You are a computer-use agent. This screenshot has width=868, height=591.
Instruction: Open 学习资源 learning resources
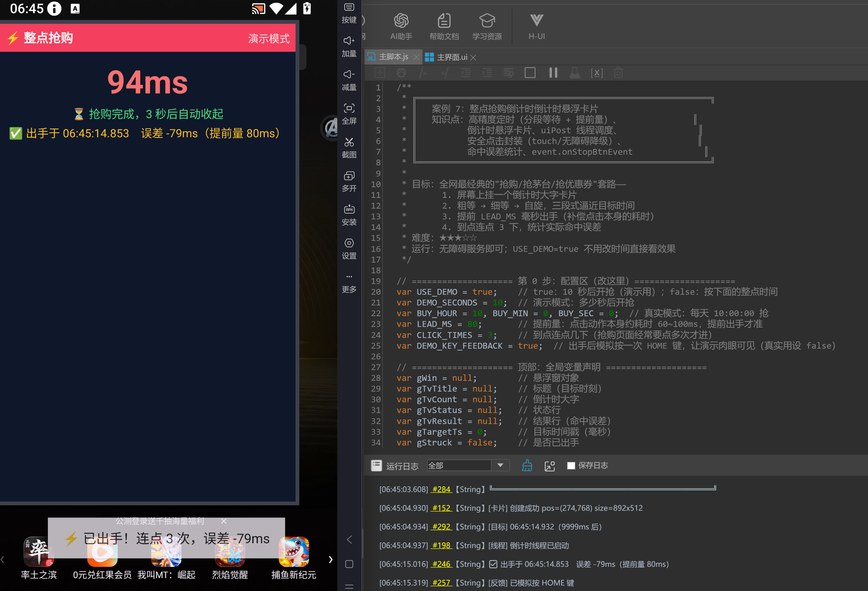(487, 26)
